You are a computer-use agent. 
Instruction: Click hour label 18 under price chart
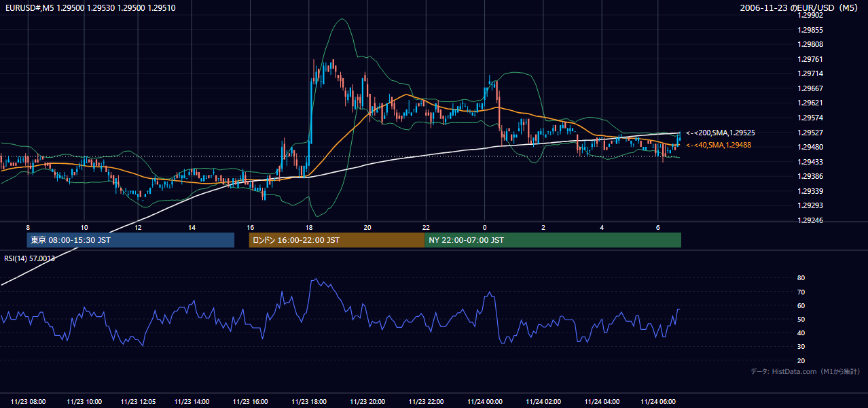click(309, 227)
